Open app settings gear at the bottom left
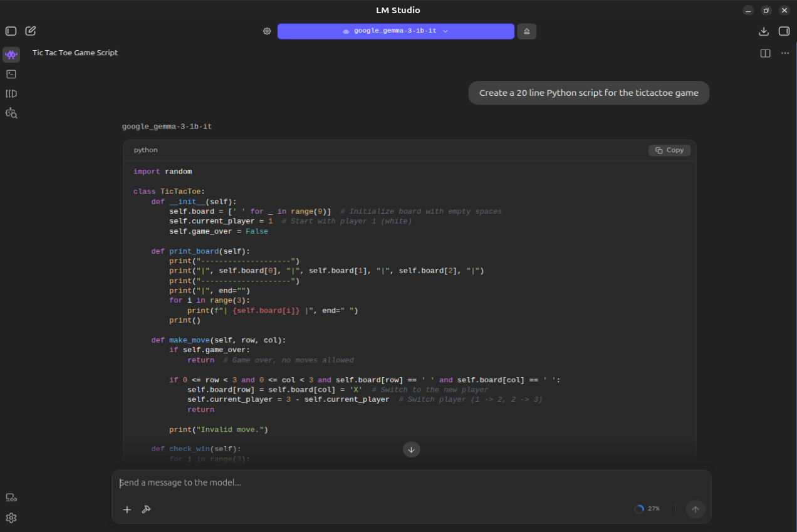The width and height of the screenshot is (797, 532). (11, 518)
